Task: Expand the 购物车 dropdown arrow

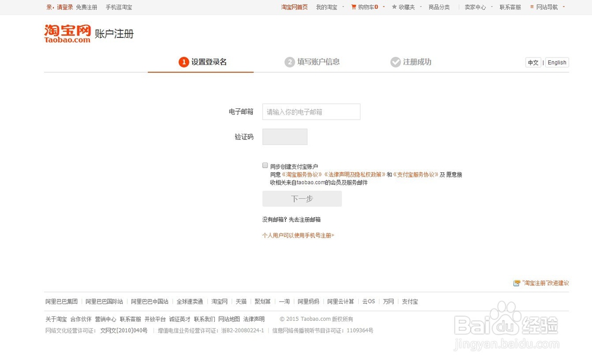Action: (384, 7)
